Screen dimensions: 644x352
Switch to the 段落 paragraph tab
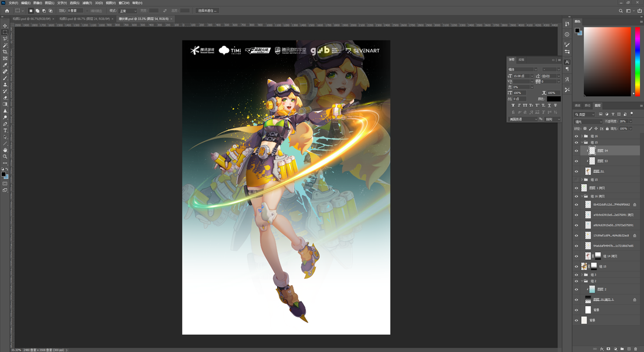(521, 60)
